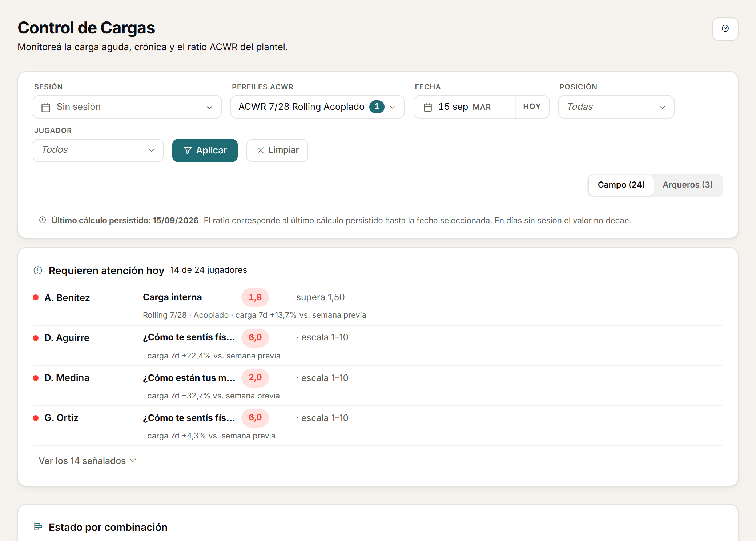Click the calendar icon in Sesión field
This screenshot has height=541, width=756.
46,107
